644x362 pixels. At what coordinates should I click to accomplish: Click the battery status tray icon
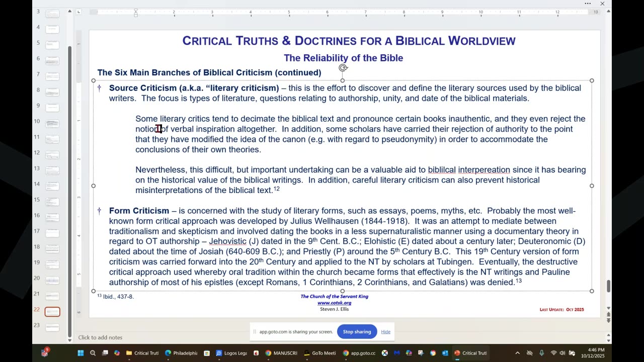coord(572,353)
